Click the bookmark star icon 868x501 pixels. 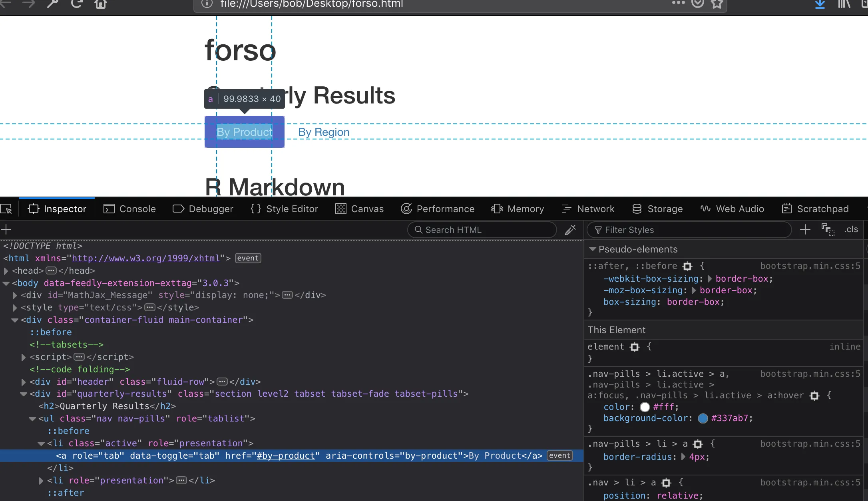[x=717, y=4]
